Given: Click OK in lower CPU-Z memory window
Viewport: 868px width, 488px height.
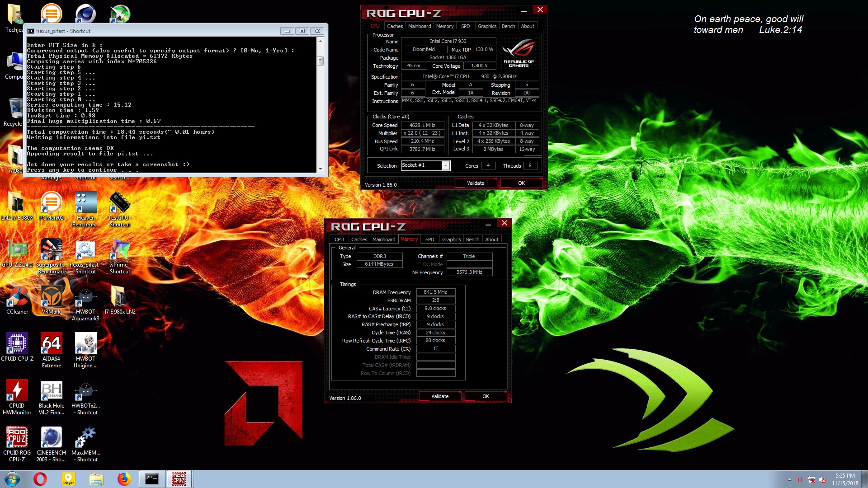Looking at the screenshot, I should 486,396.
